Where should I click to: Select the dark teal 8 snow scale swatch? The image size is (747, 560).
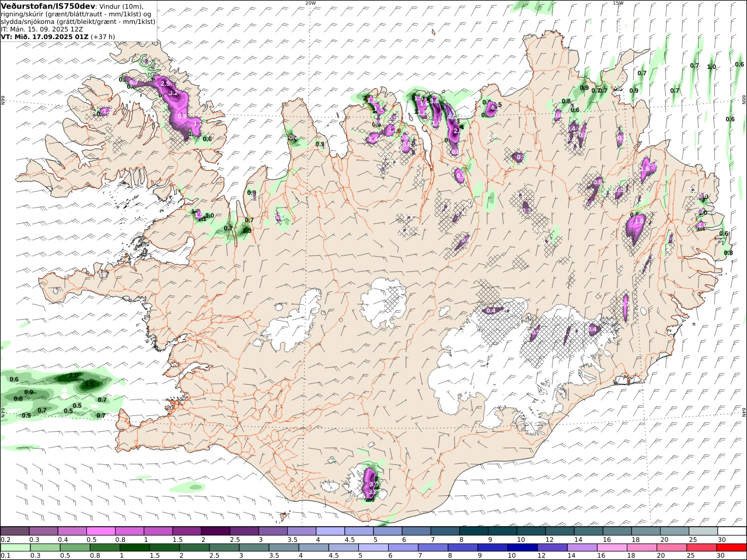point(473,531)
